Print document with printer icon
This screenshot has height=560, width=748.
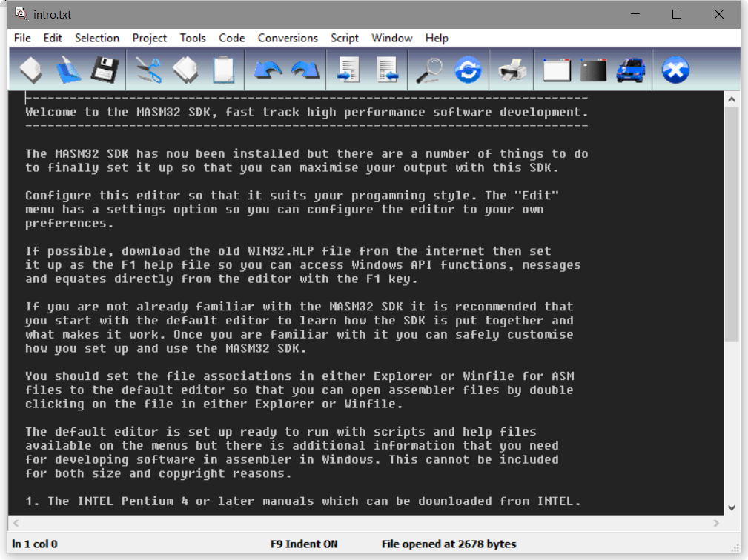[x=512, y=70]
